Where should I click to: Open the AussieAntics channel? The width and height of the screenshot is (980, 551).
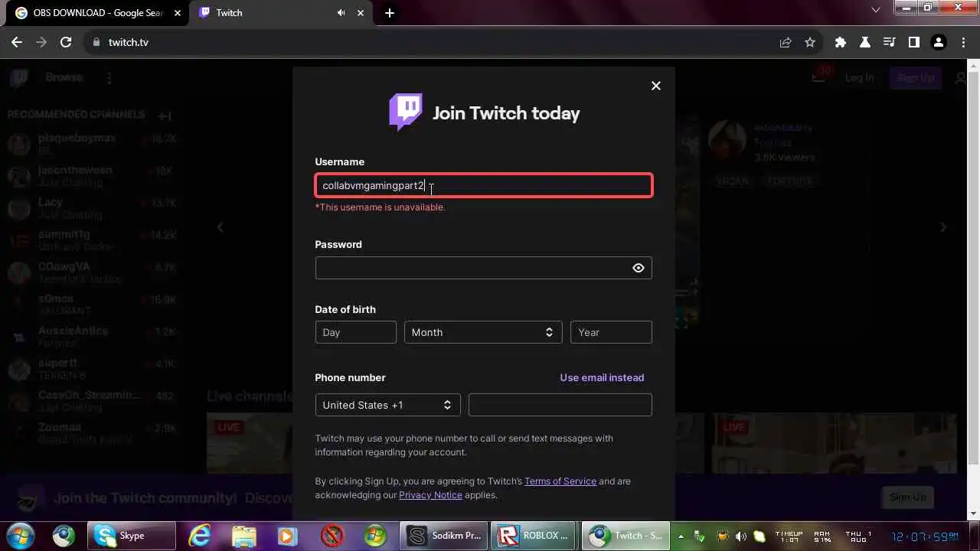92,336
